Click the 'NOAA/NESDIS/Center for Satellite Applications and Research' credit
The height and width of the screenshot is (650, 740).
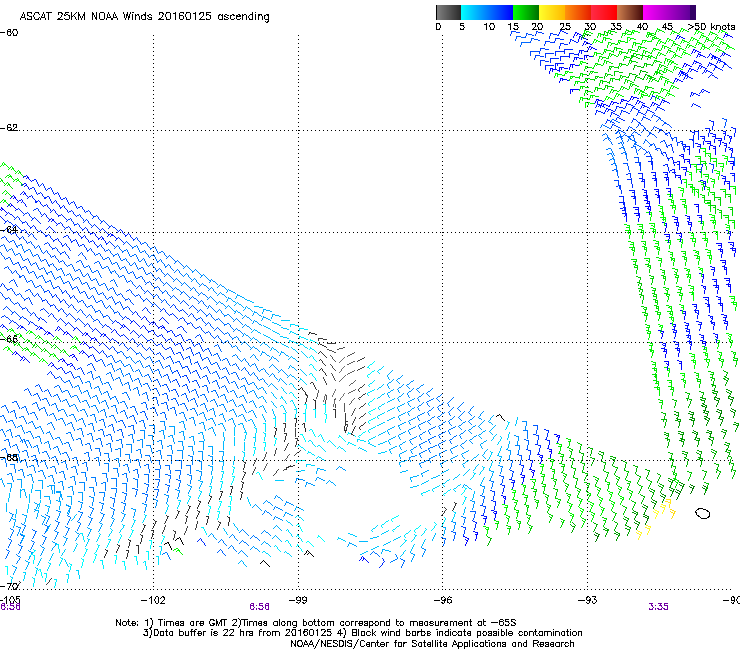coord(432,644)
